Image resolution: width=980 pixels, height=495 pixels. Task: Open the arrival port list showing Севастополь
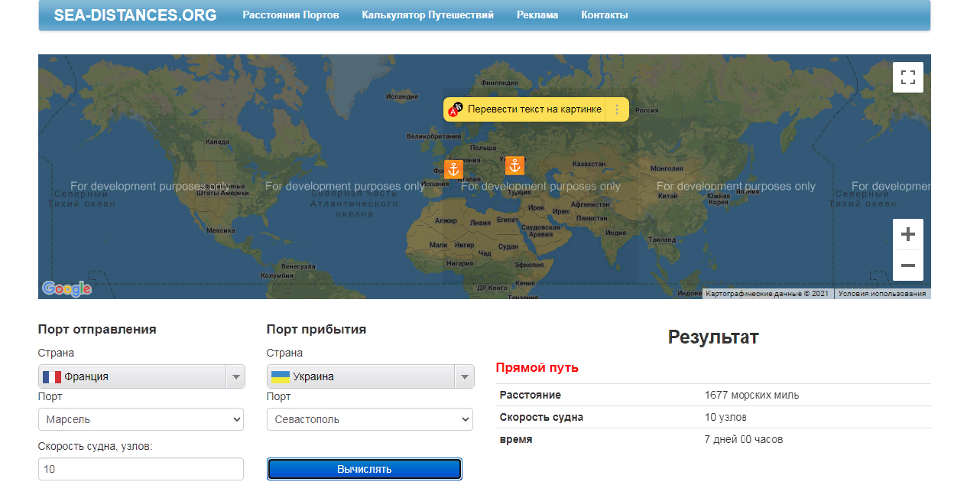pos(369,419)
